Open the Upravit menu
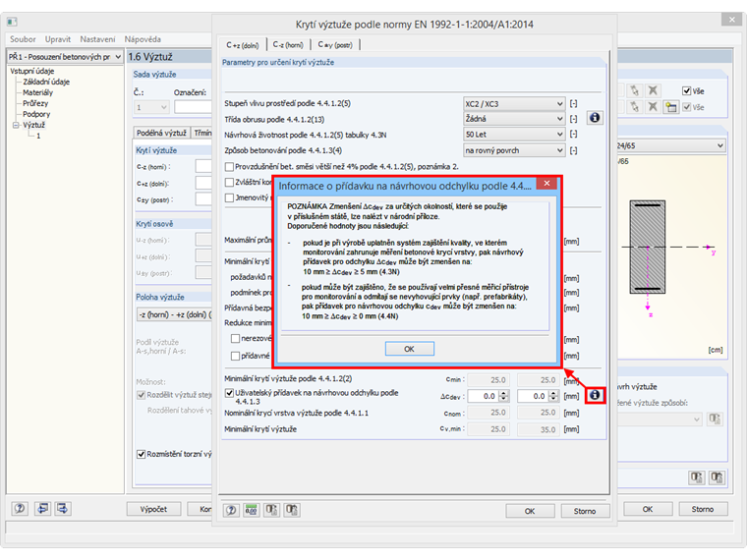This screenshot has width=747, height=560. click(x=58, y=39)
